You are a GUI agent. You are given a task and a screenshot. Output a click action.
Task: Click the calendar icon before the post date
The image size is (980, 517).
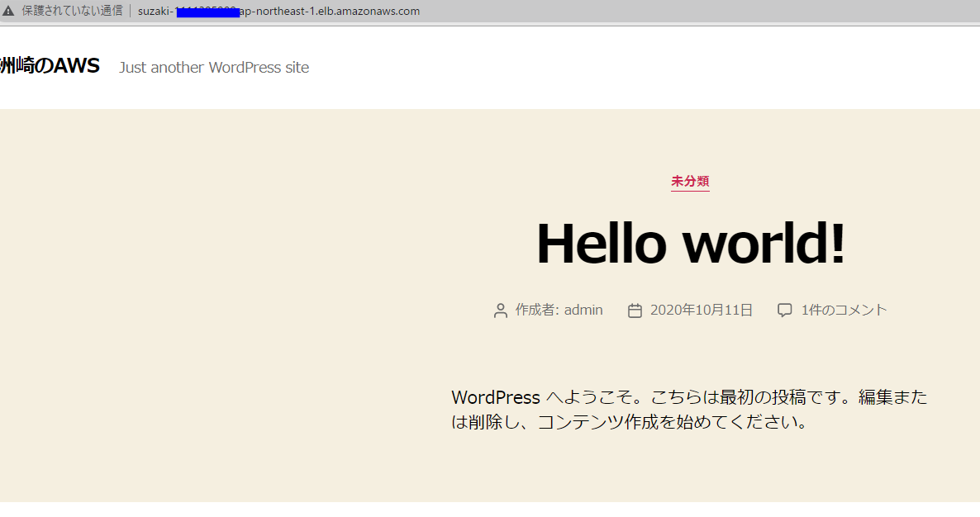click(635, 310)
